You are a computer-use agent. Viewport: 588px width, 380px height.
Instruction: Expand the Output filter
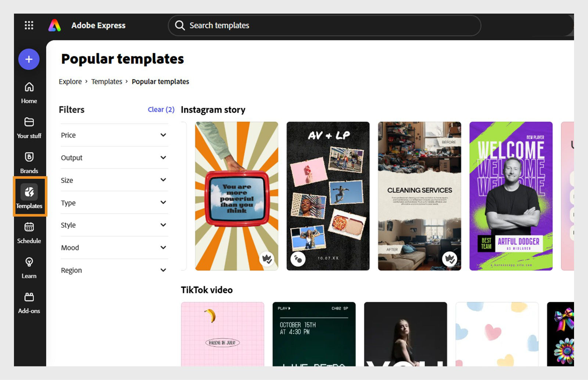coord(114,157)
